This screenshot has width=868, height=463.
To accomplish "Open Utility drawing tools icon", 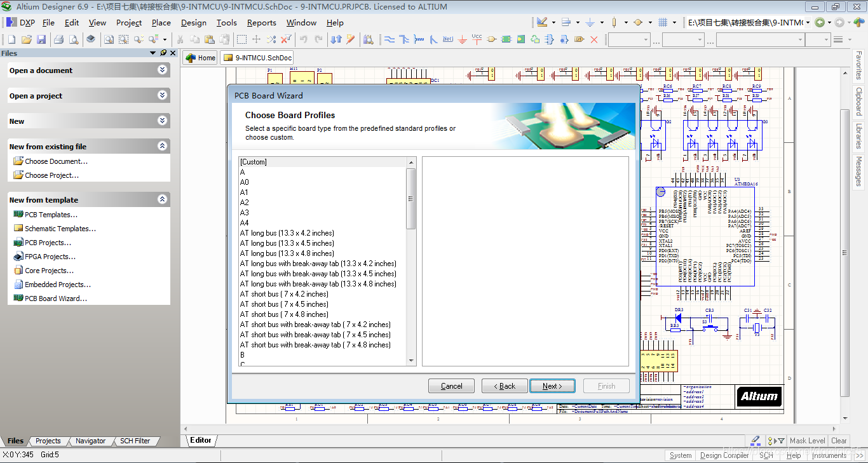I will pyautogui.click(x=542, y=22).
